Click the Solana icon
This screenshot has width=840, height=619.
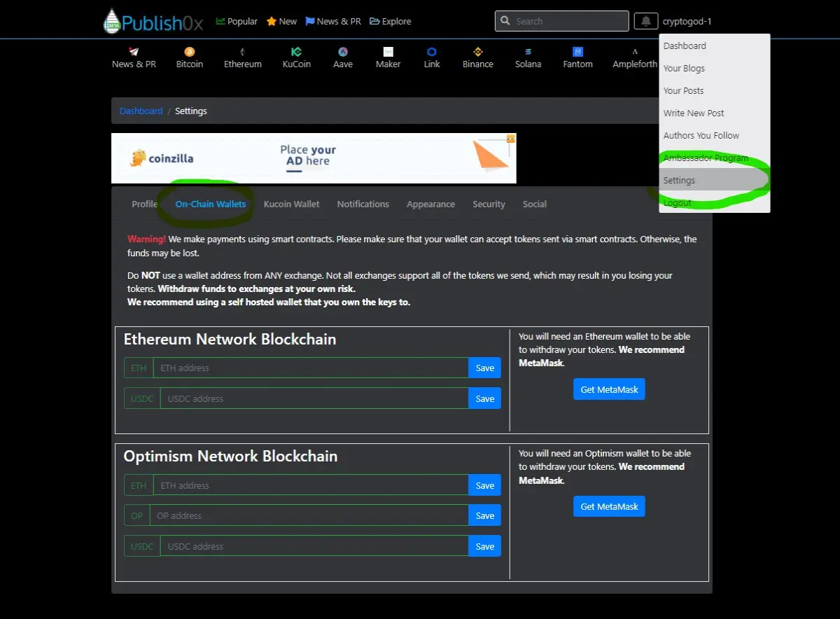click(x=528, y=52)
